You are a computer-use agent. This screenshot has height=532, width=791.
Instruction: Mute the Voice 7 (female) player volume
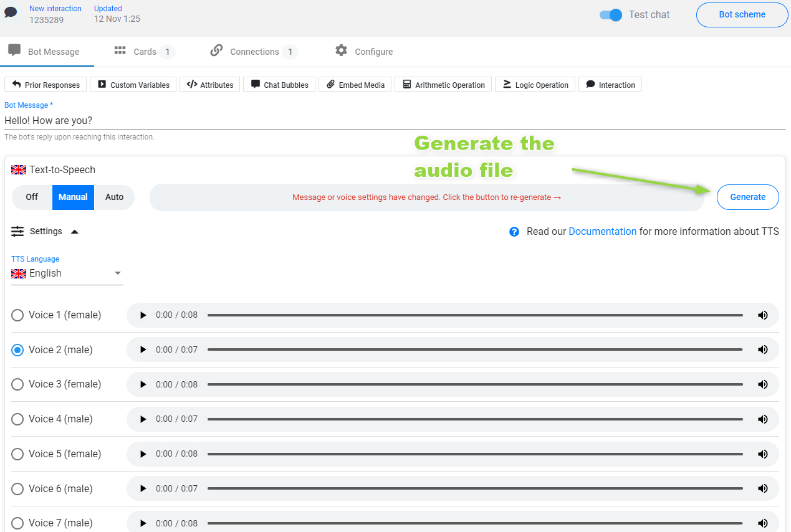point(762,523)
